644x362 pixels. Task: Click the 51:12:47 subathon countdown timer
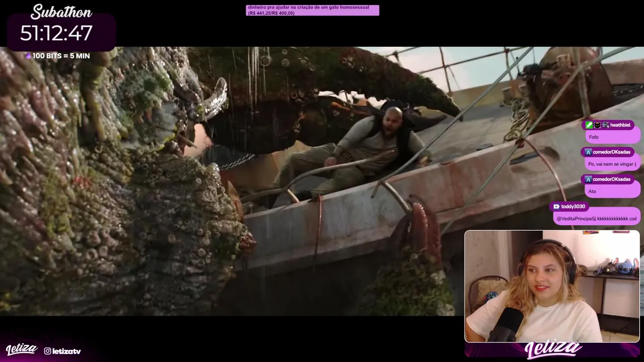(56, 34)
